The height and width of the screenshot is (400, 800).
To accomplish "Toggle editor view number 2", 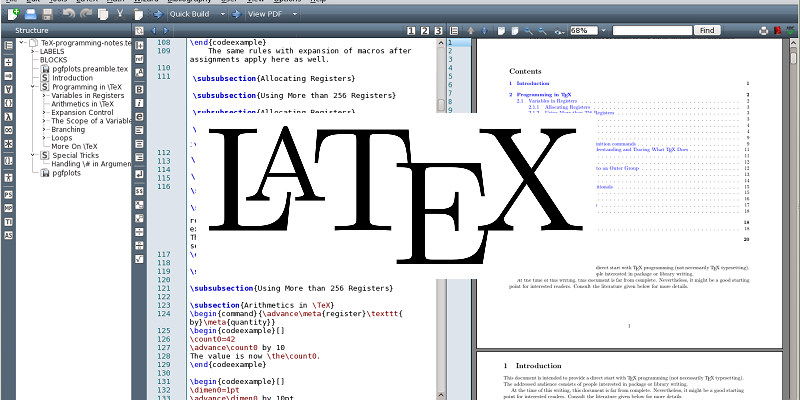I will [424, 32].
